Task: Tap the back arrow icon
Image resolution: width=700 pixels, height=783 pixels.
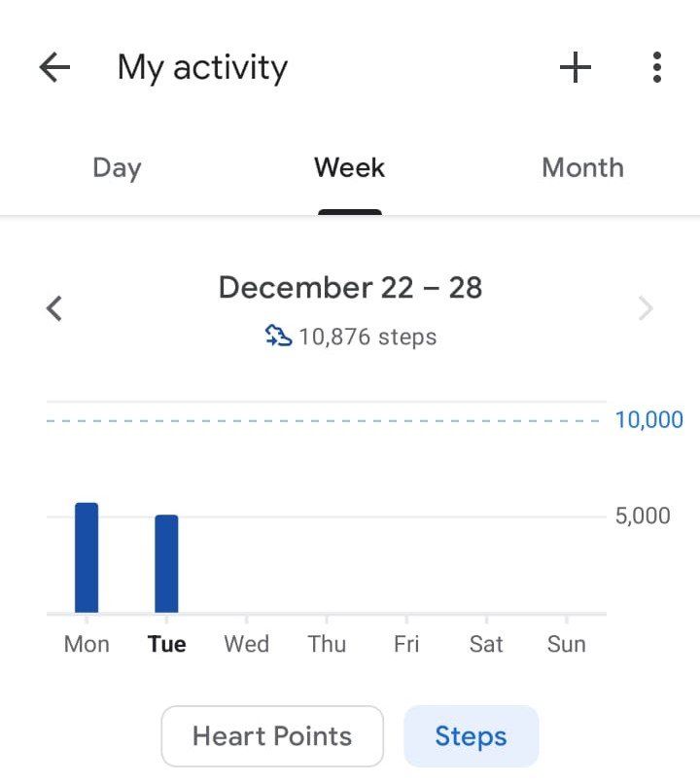Action: click(55, 67)
